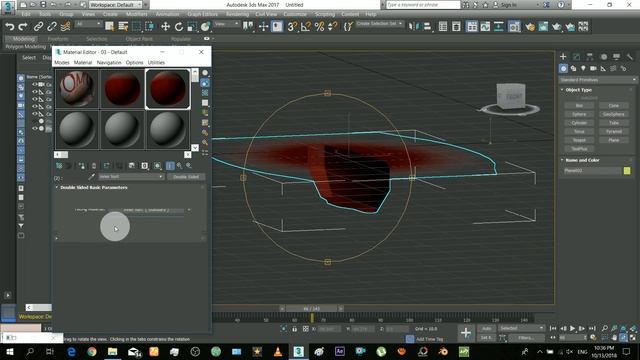Click the Cylinder primitive button
The height and width of the screenshot is (360, 640).
click(x=579, y=123)
